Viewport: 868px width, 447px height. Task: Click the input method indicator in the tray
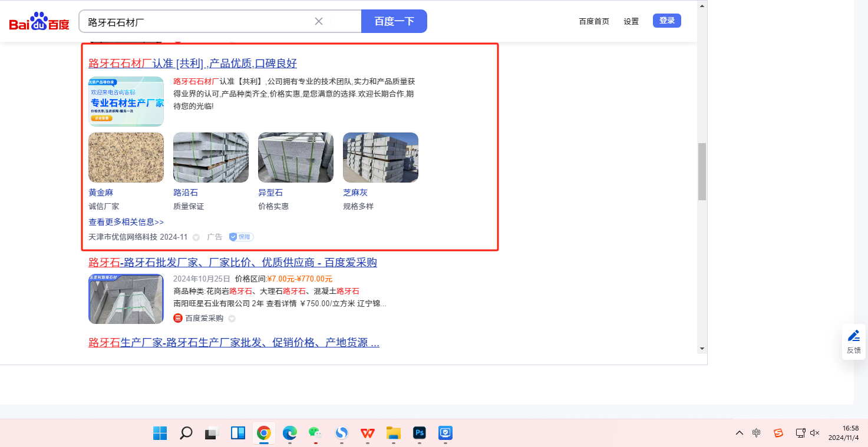point(757,433)
